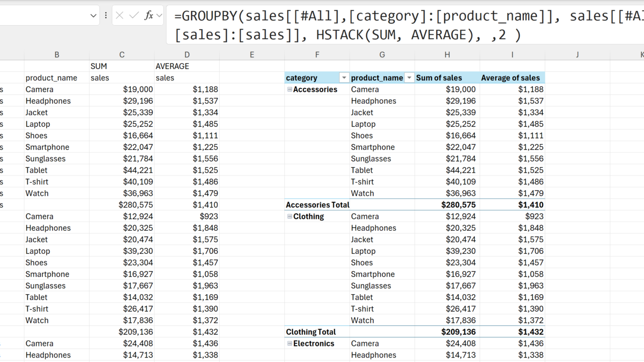Click the Insert Function fx icon
The height and width of the screenshot is (362, 644).
pyautogui.click(x=148, y=16)
